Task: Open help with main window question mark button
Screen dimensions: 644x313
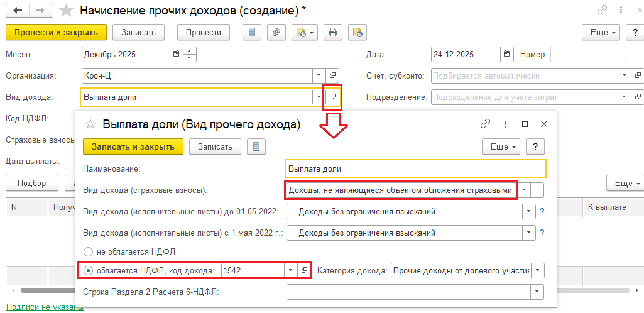Action: [x=634, y=32]
